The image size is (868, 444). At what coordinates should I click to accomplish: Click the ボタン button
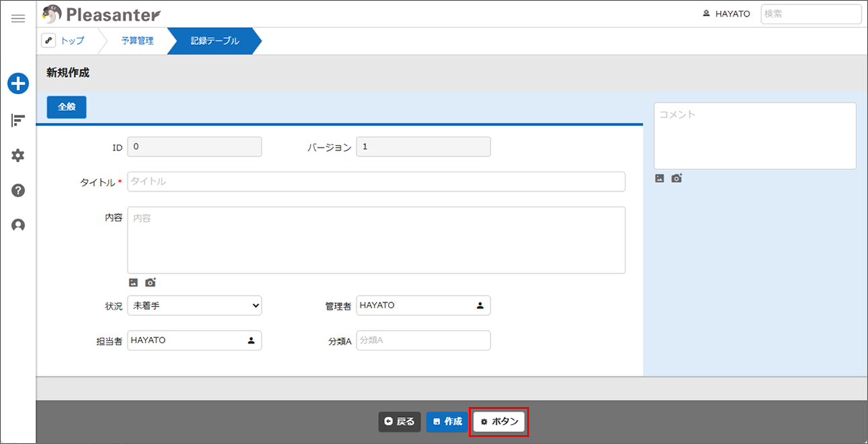click(499, 422)
